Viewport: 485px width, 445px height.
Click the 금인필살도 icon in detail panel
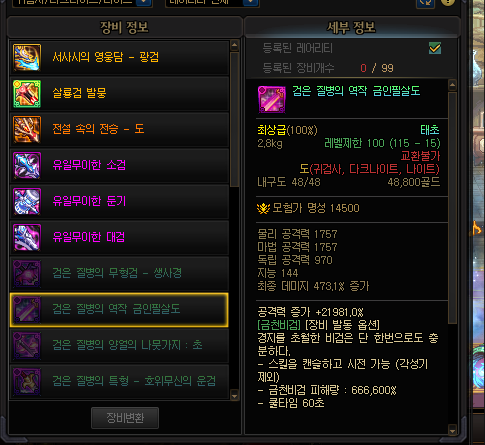point(272,99)
